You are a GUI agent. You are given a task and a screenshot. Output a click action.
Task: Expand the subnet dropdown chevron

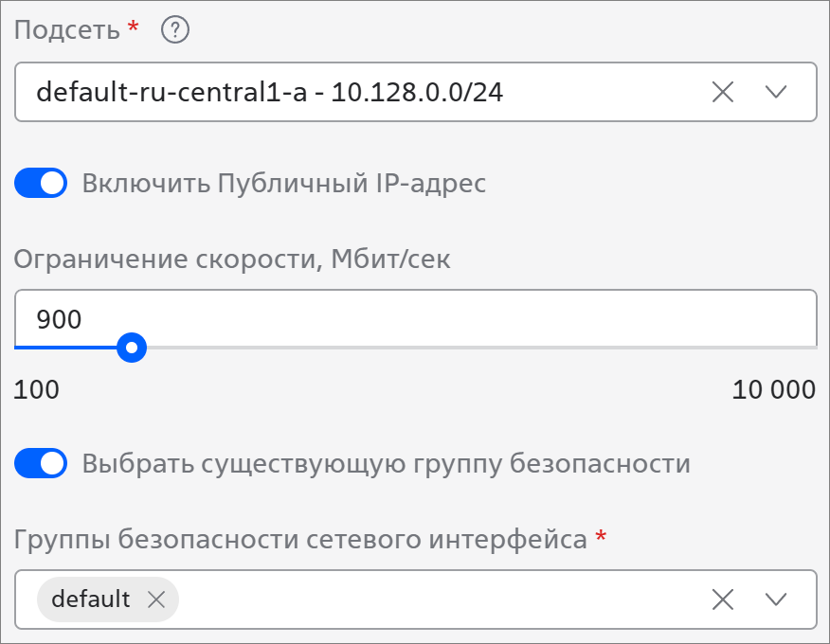tap(776, 92)
